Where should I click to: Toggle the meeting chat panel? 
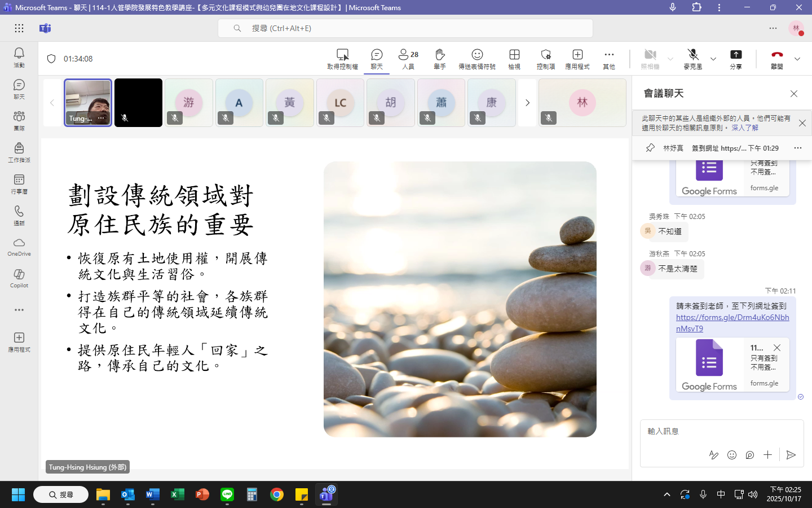(377, 58)
